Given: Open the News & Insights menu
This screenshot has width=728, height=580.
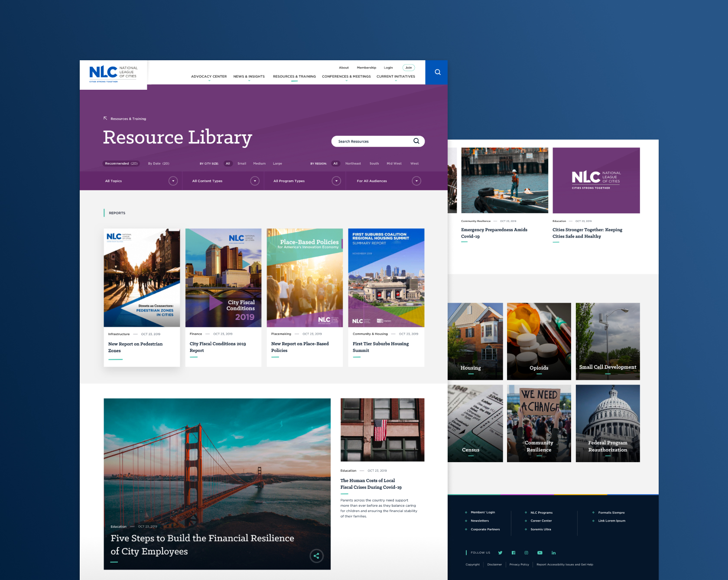Looking at the screenshot, I should pos(249,76).
